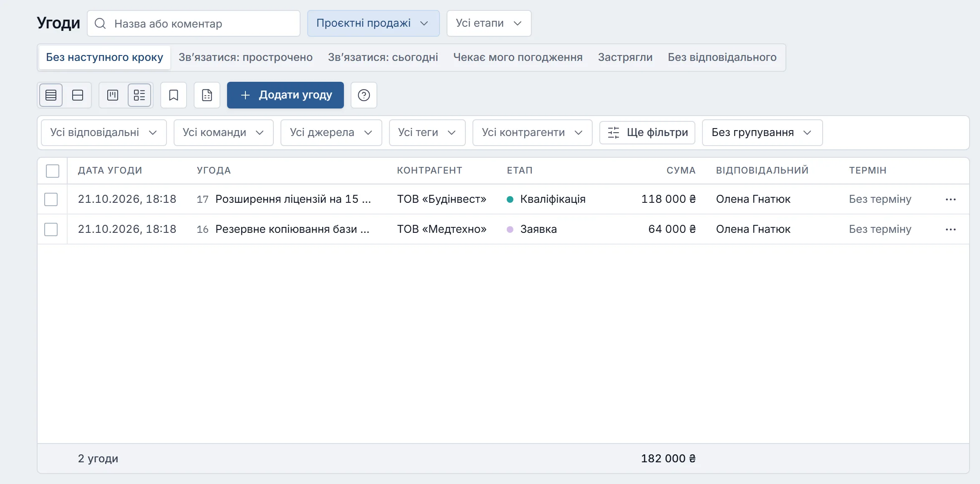Viewport: 980px width, 484px height.
Task: Open Ще фільтри additional filters
Action: pos(647,133)
